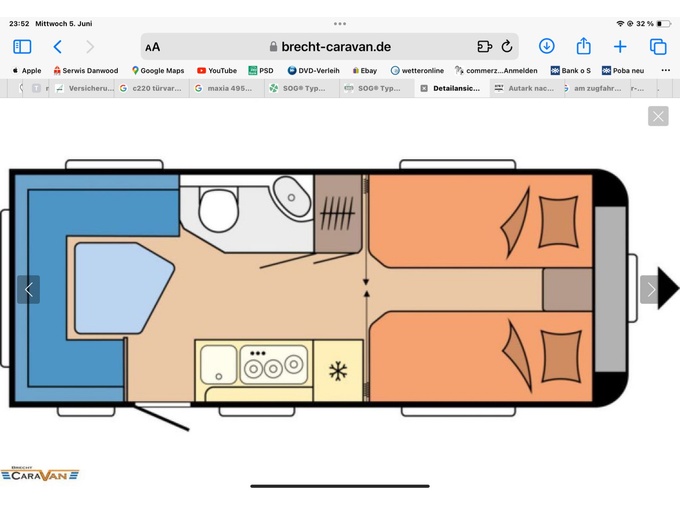Reload the brecht-caravan.de page

click(507, 46)
